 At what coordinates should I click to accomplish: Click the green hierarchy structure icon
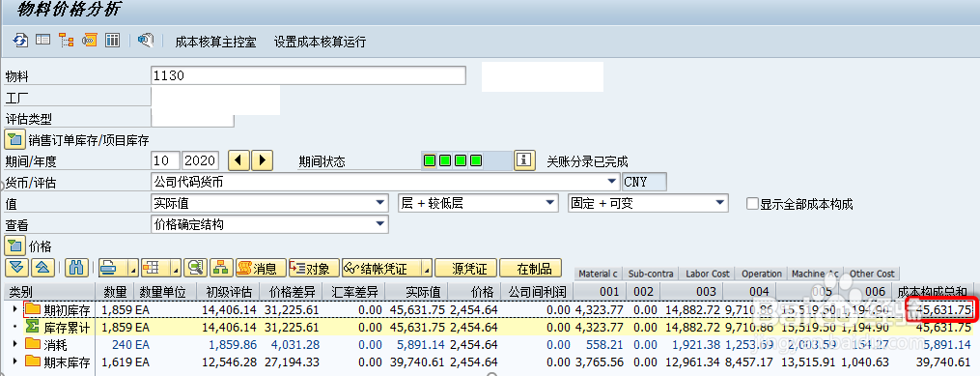coord(221,268)
